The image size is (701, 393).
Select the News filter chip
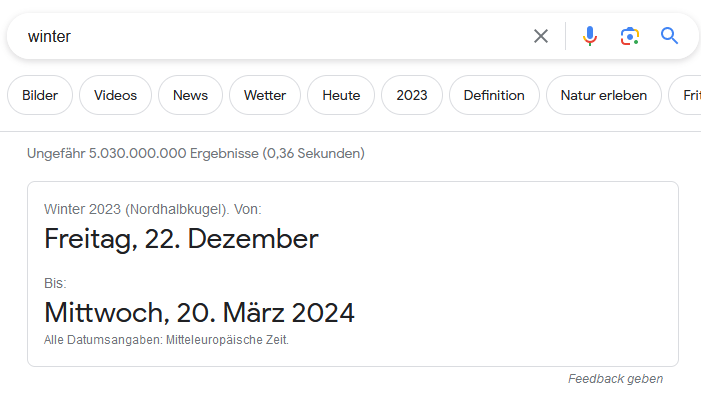(x=190, y=95)
